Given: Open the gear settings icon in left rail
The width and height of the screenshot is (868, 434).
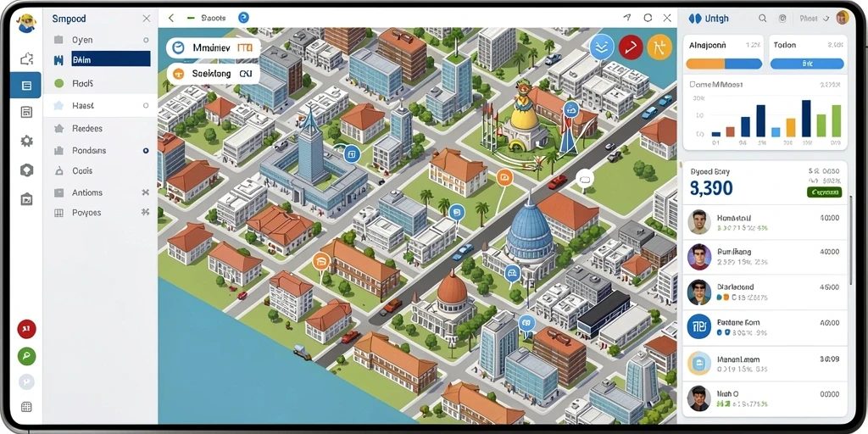Looking at the screenshot, I should 26,142.
